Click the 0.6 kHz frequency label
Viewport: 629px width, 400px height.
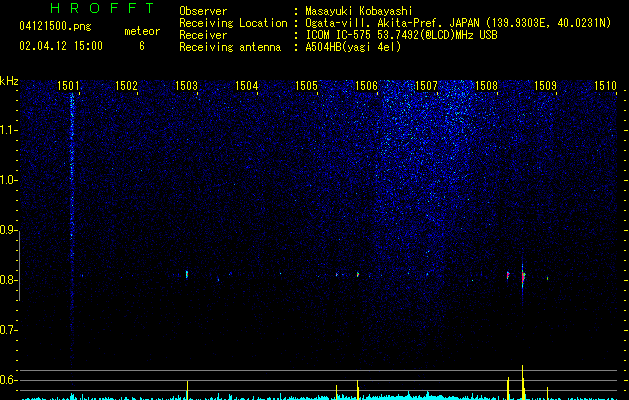pyautogui.click(x=9, y=380)
